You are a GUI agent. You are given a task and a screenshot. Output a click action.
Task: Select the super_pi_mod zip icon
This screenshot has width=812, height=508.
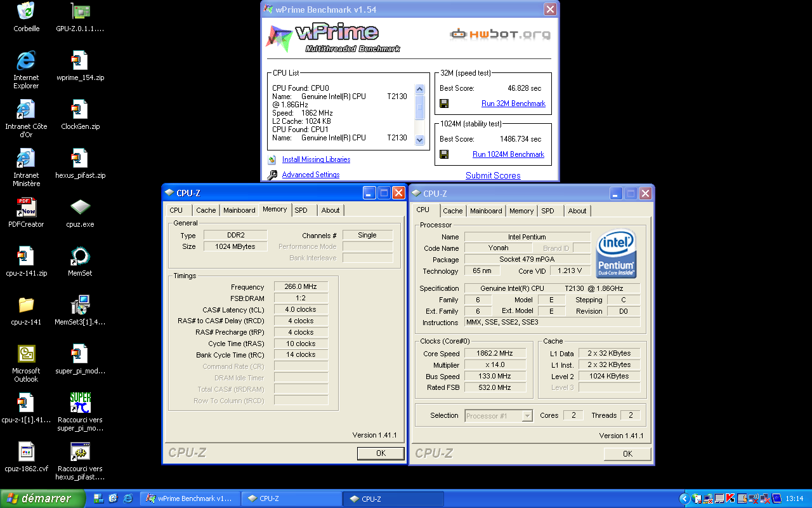pyautogui.click(x=80, y=354)
